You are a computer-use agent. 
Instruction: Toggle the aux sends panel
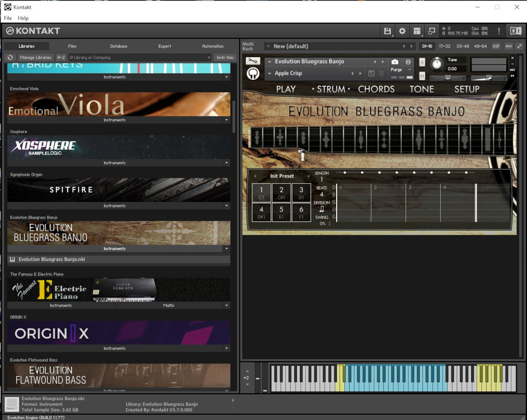pos(509,46)
